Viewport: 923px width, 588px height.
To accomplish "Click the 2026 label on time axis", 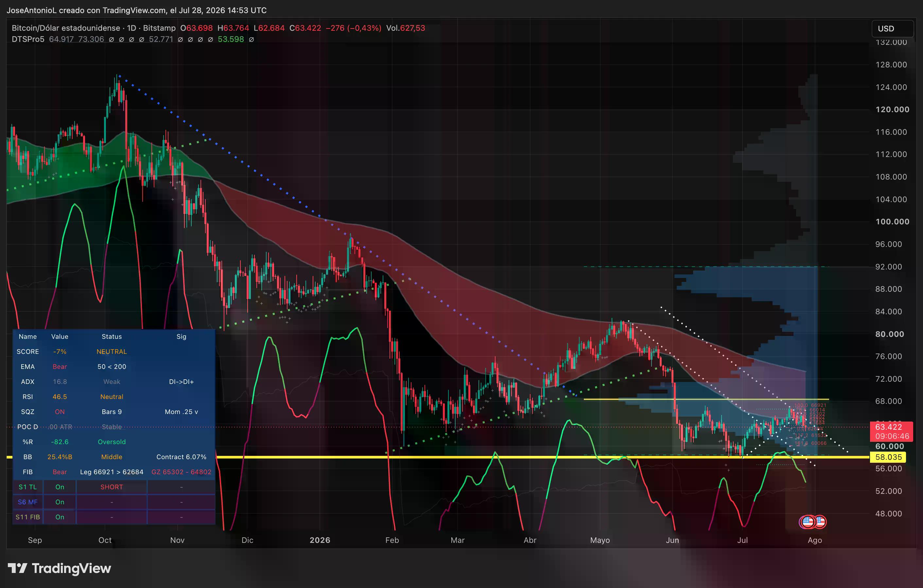I will click(320, 540).
